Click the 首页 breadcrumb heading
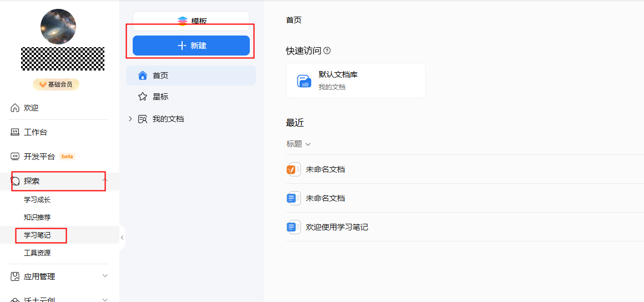The width and height of the screenshot is (644, 302). tap(294, 20)
